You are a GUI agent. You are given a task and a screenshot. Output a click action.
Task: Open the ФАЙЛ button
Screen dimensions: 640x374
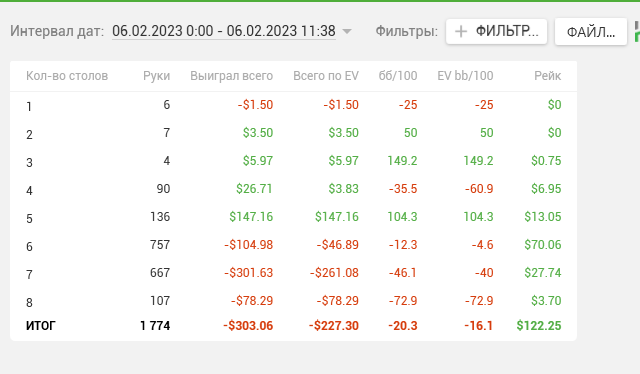pos(591,31)
